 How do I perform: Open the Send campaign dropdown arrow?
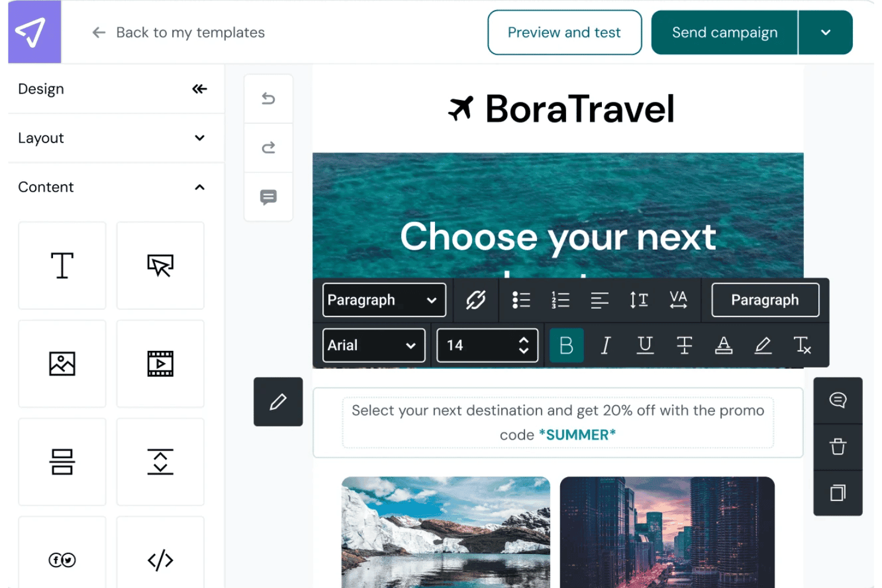[x=825, y=32]
